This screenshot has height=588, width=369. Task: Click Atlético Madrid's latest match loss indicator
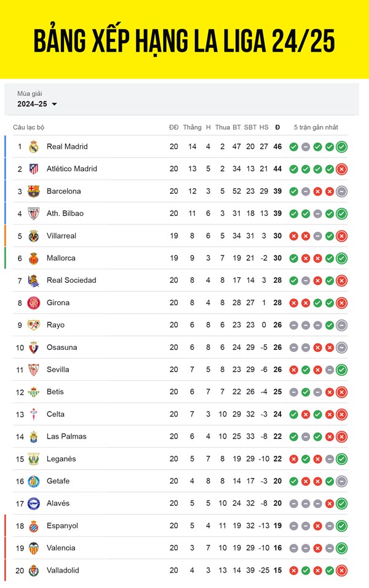click(341, 169)
